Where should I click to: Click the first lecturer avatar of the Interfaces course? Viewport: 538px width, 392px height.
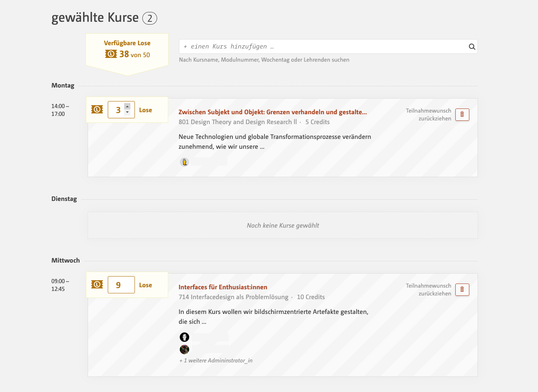[185, 337]
